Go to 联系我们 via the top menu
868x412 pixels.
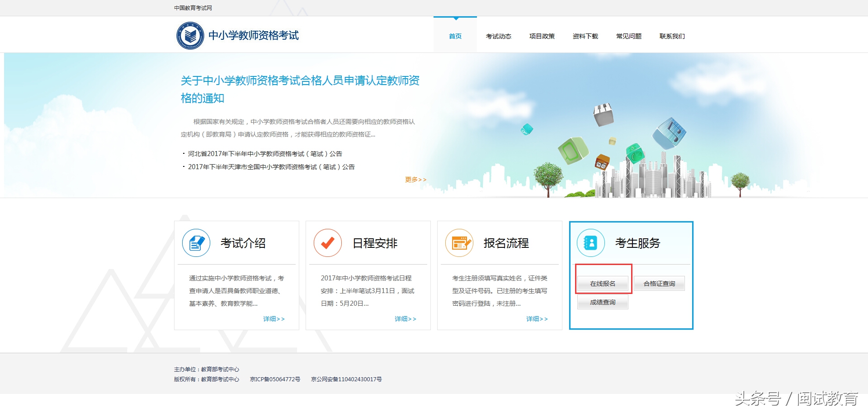pyautogui.click(x=672, y=36)
